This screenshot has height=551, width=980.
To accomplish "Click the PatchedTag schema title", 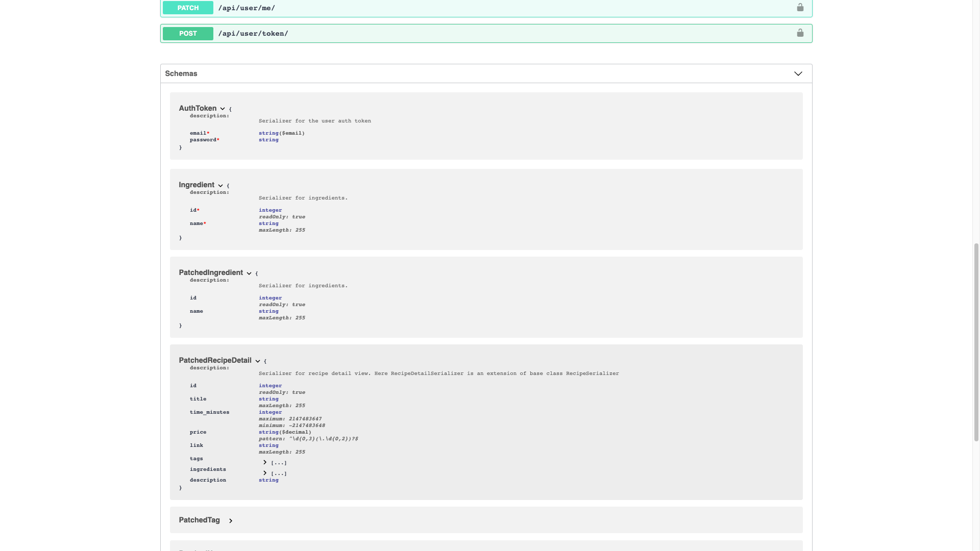I will [199, 520].
